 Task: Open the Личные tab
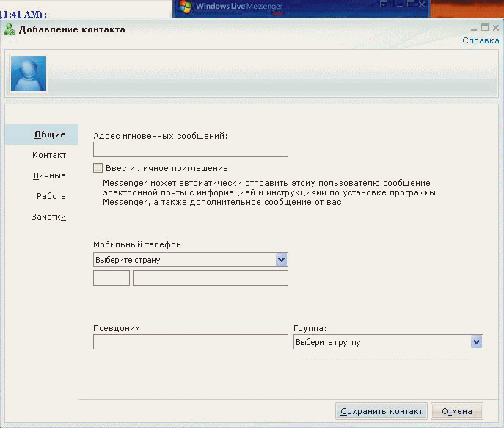49,175
